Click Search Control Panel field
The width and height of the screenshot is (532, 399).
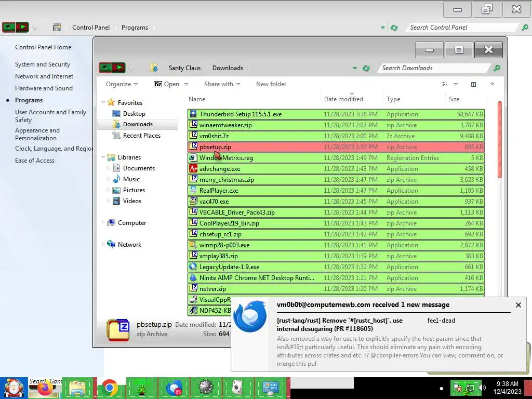pos(461,28)
